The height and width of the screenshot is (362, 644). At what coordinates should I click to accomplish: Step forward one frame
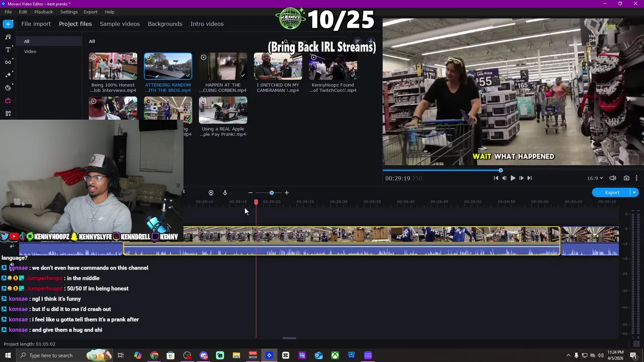pos(521,178)
